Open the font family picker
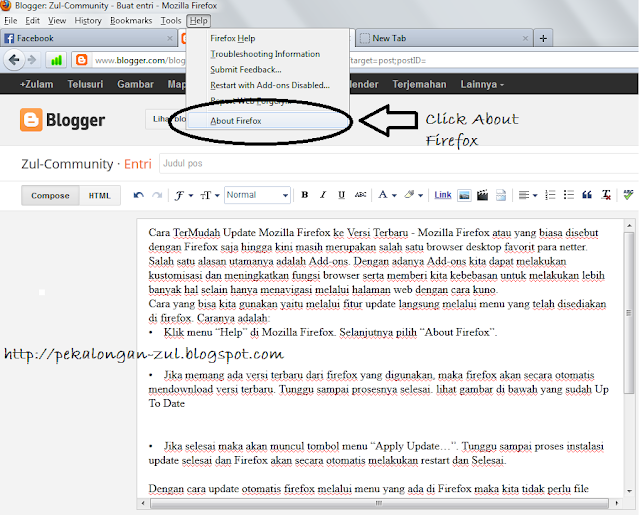Viewport: 640px width, 515px height. (x=183, y=195)
